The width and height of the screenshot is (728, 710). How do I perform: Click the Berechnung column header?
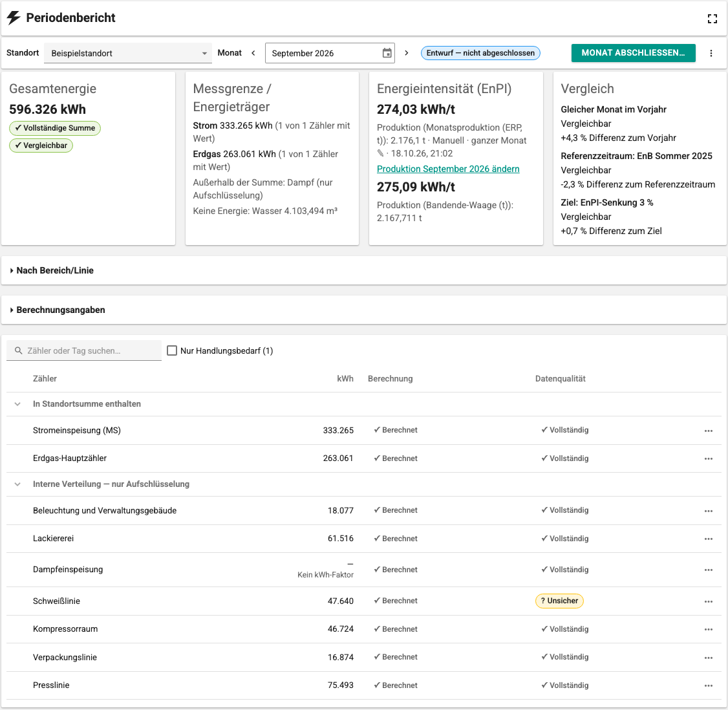click(390, 379)
